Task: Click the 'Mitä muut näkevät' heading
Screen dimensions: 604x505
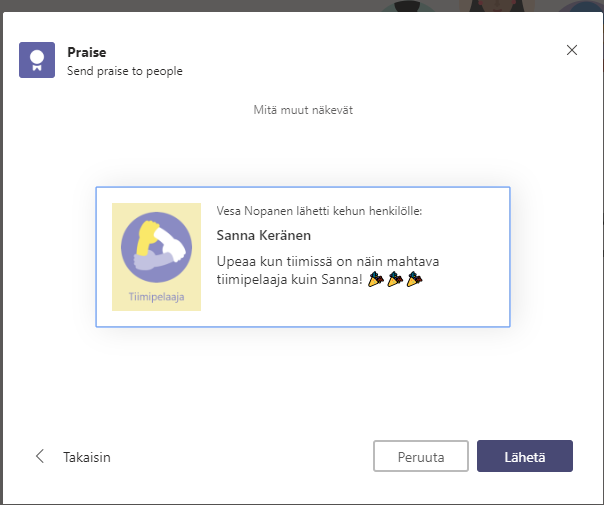Action: [x=302, y=110]
